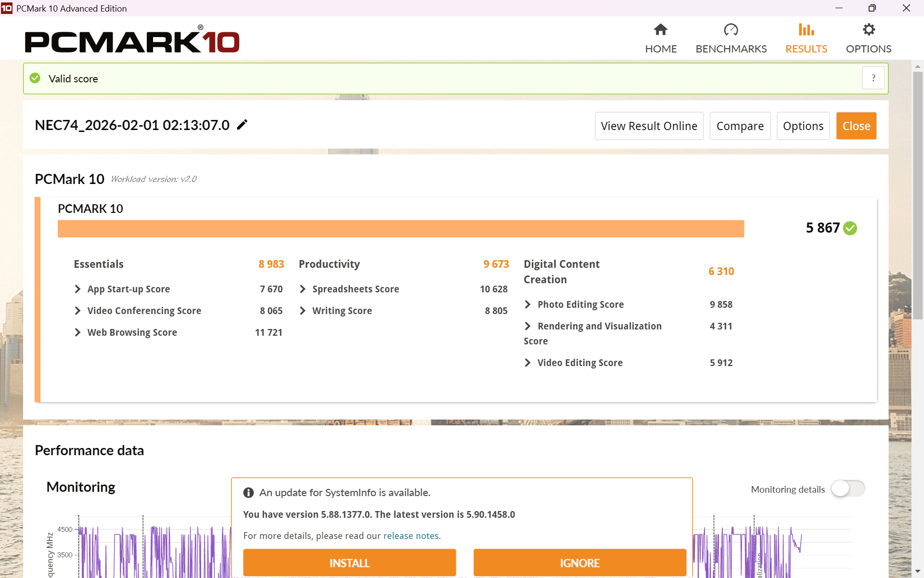
Task: Click the pencil icon to rename the result
Action: (242, 124)
